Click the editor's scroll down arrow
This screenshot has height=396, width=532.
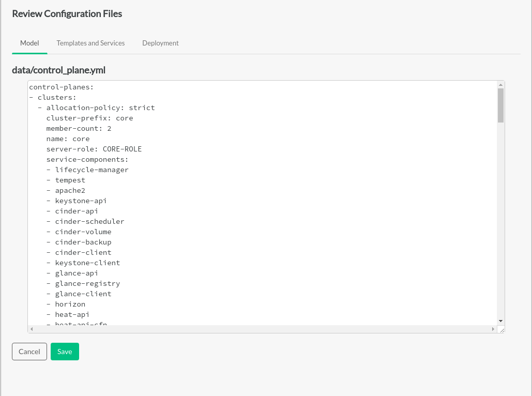click(x=500, y=321)
